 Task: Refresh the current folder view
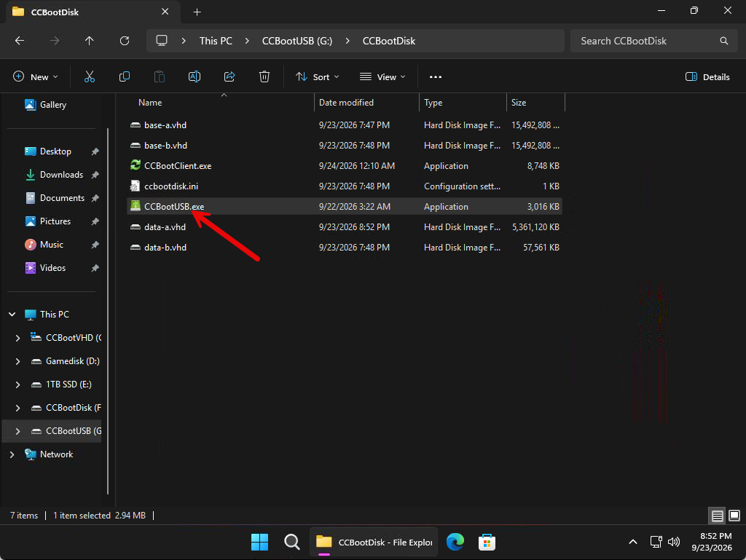pyautogui.click(x=125, y=41)
